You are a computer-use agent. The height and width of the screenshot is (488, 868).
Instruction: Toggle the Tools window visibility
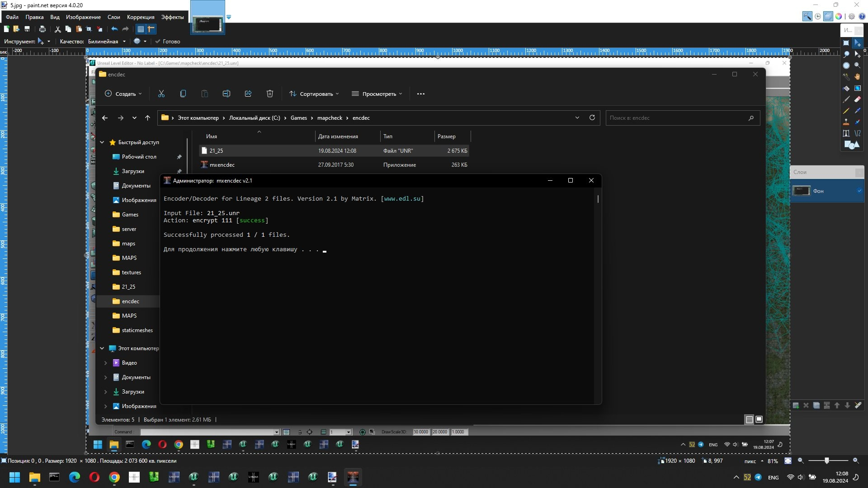(807, 16)
